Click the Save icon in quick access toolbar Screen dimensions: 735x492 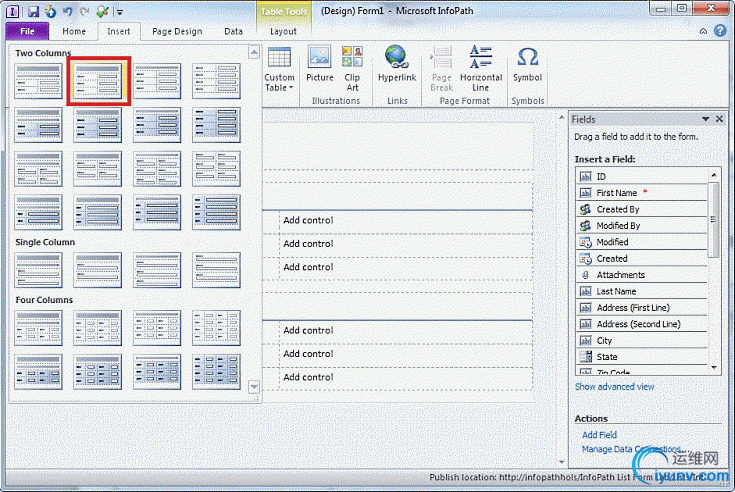pos(33,11)
